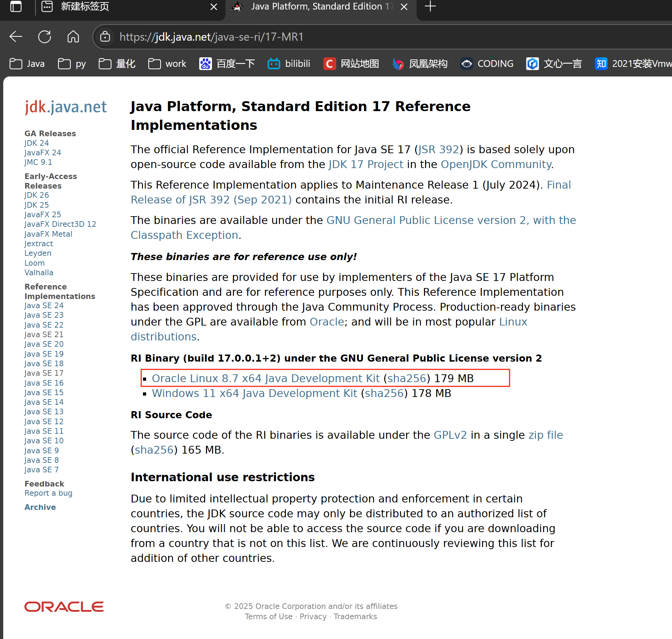Open the Archive link
This screenshot has width=672, height=639.
pyautogui.click(x=40, y=507)
